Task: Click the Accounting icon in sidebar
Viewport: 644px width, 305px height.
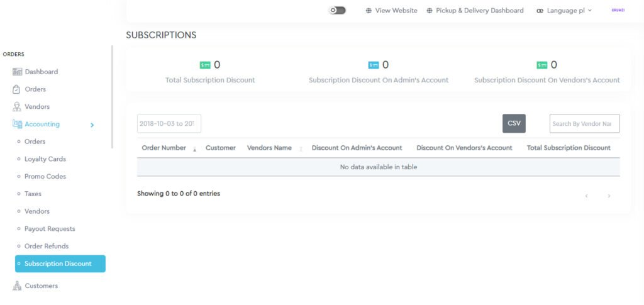Action: (x=17, y=125)
